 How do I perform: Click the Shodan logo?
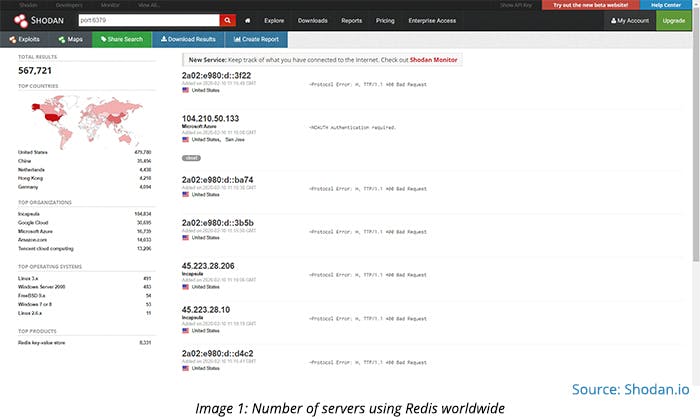click(38, 21)
